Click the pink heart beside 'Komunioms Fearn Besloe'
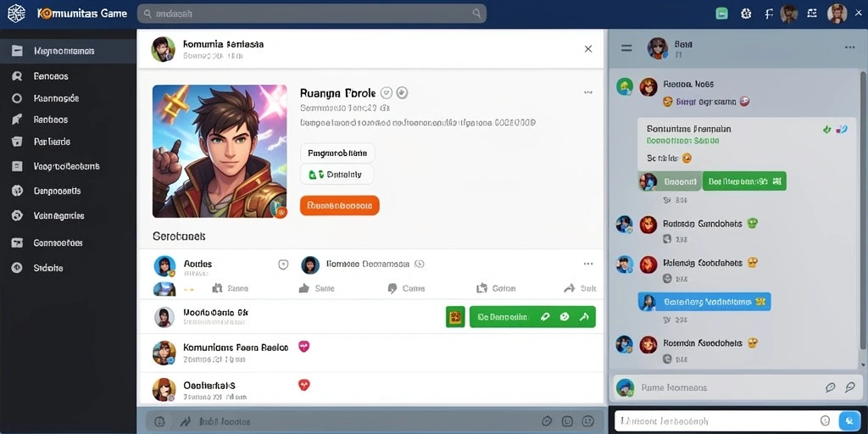This screenshot has width=868, height=434. tap(304, 347)
